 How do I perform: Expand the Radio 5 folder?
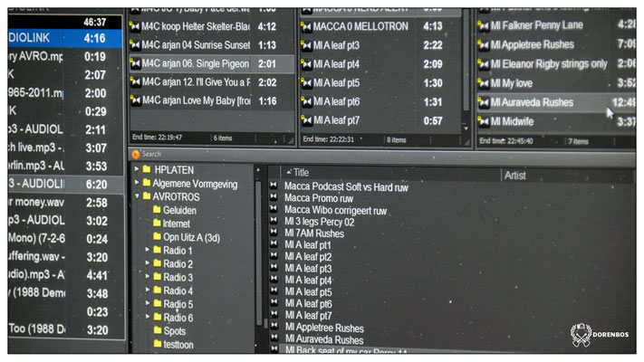(x=147, y=303)
